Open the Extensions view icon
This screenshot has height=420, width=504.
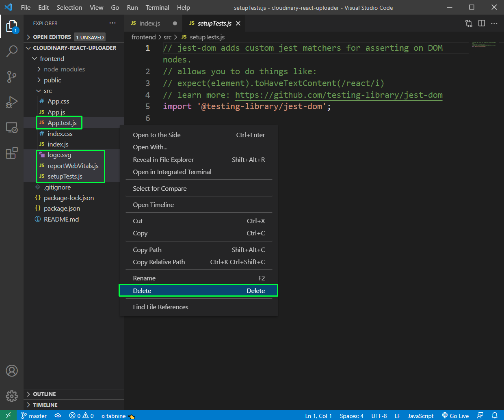[12, 153]
